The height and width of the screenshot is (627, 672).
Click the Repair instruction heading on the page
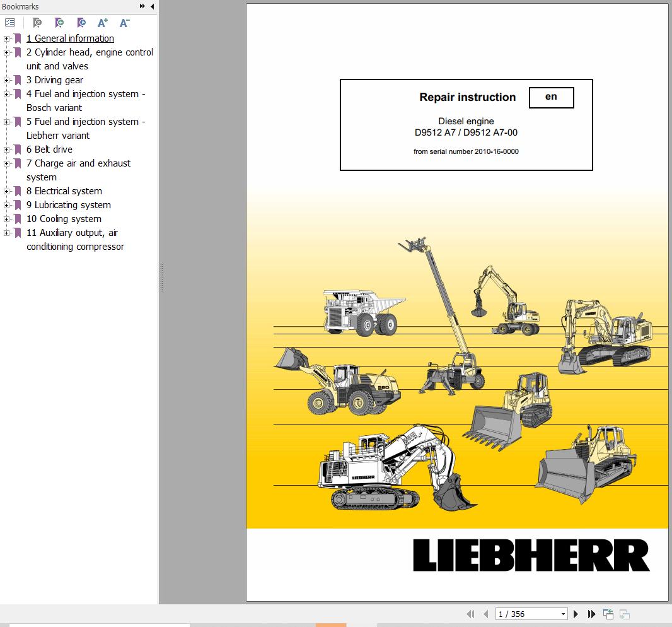point(468,97)
